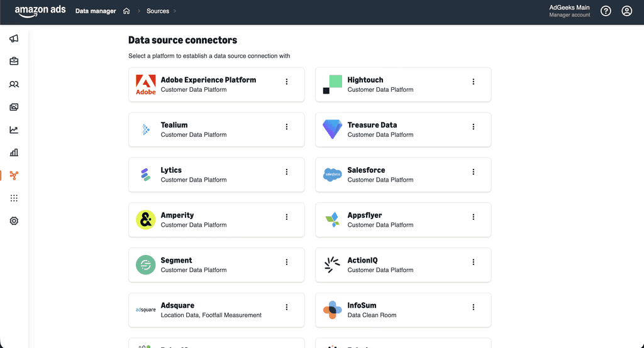Click the 'Data source connectors' heading
The width and height of the screenshot is (644, 348).
coord(183,40)
